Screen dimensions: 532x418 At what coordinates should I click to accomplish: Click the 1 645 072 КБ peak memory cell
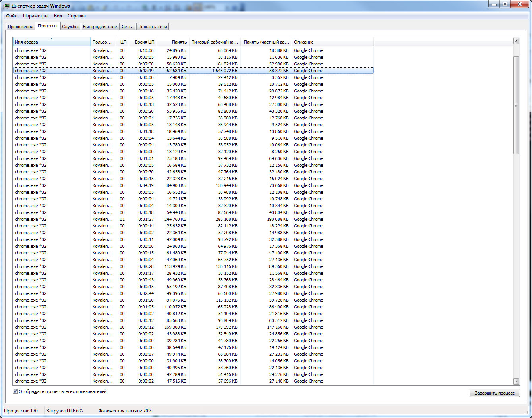tap(224, 71)
